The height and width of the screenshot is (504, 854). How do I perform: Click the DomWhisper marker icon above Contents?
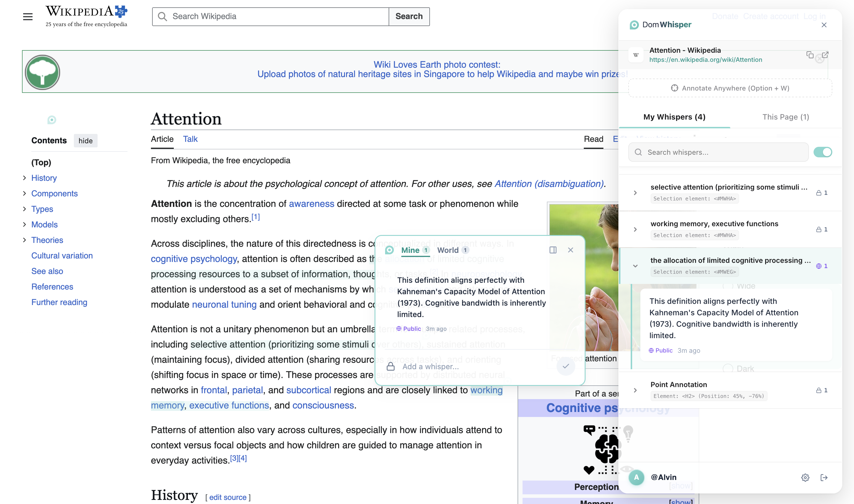[52, 120]
